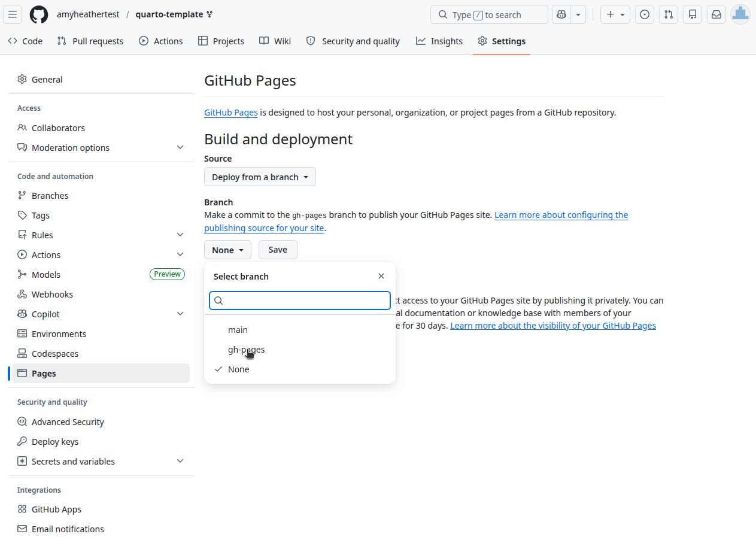Open Security and quality tab

pyautogui.click(x=353, y=41)
